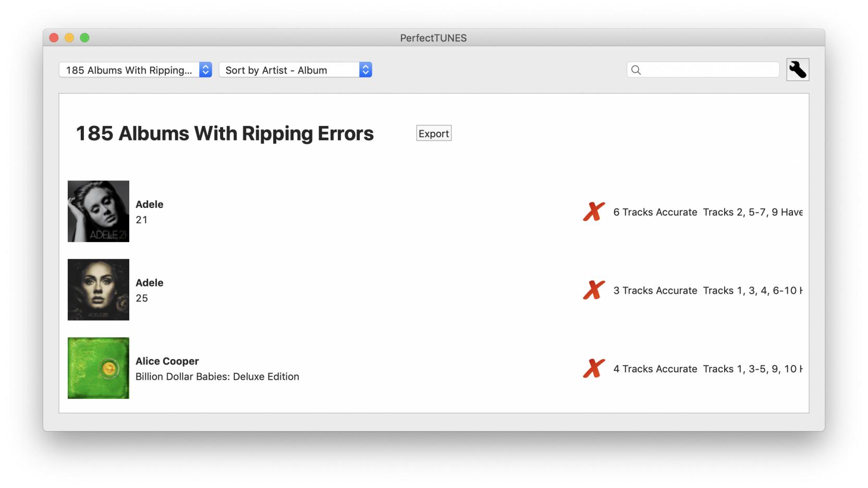Select the Billion Dollar Babies album cover
This screenshot has height=488, width=868.
(99, 368)
